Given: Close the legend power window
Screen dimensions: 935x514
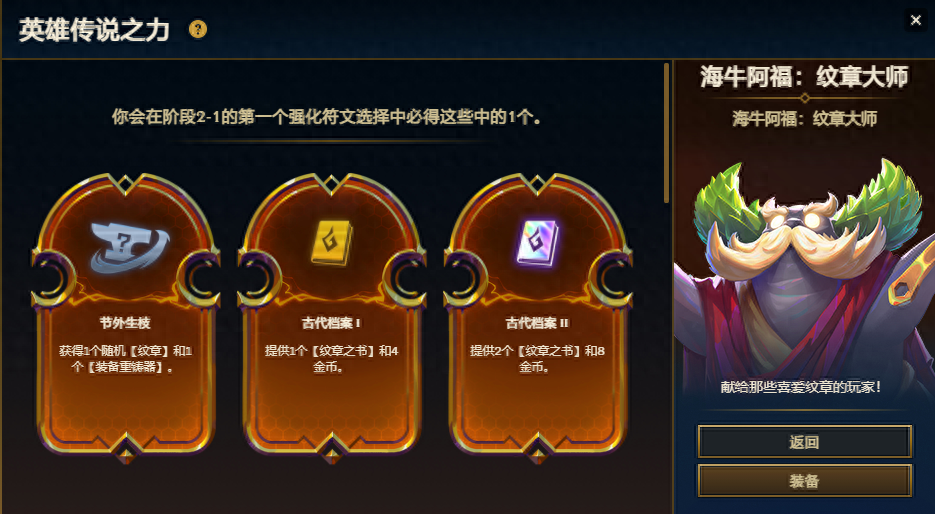Looking at the screenshot, I should [915, 20].
